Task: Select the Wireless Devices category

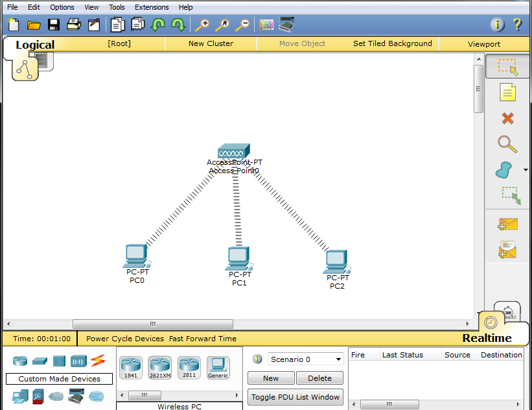Action: pos(78,361)
